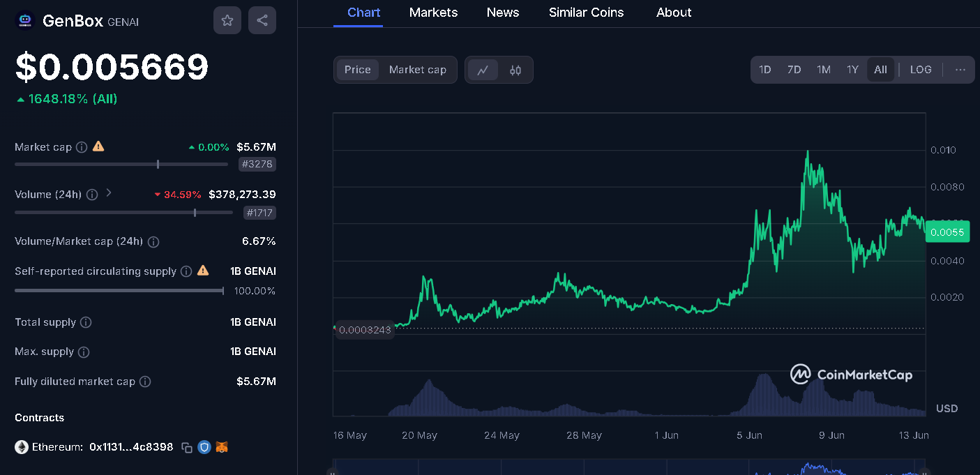980x475 pixels.
Task: Open Fully diluted market cap info icon
Action: point(145,382)
